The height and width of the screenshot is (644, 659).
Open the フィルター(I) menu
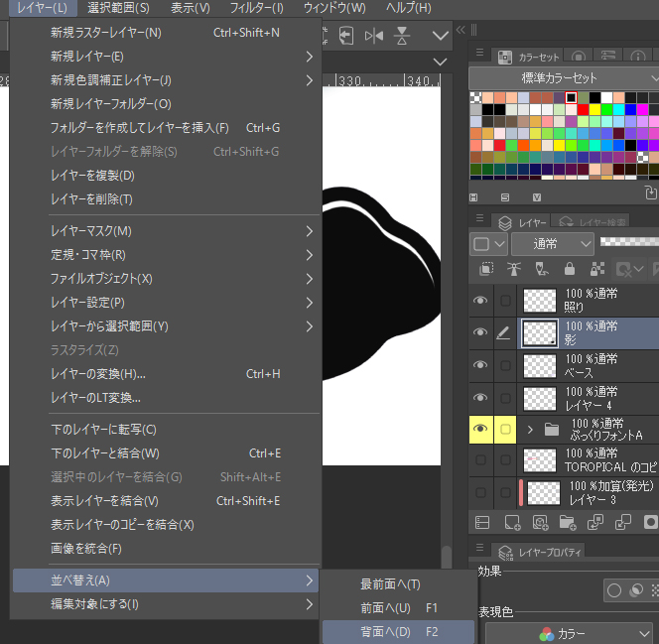[256, 8]
